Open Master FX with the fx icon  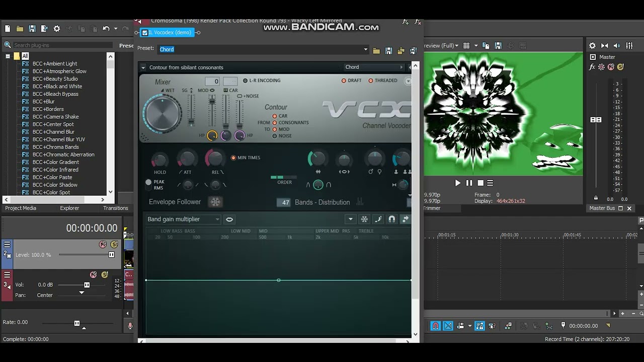pyautogui.click(x=592, y=67)
